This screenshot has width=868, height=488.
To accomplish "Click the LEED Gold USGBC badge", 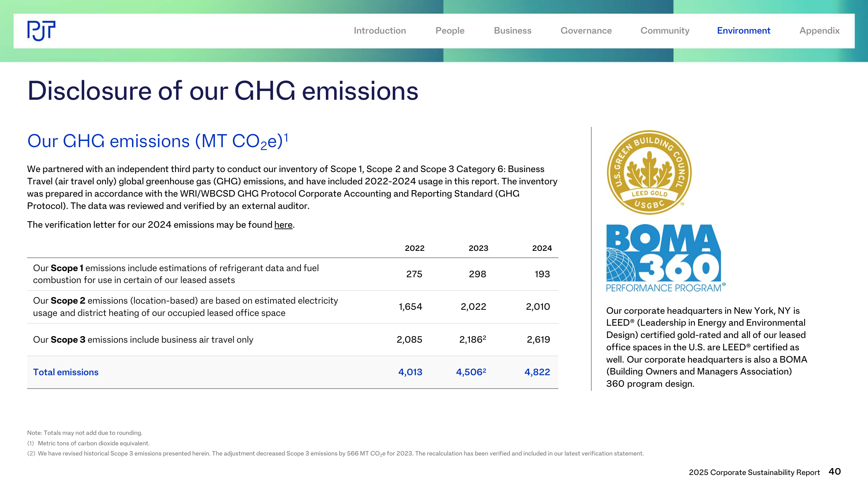I will point(649,172).
